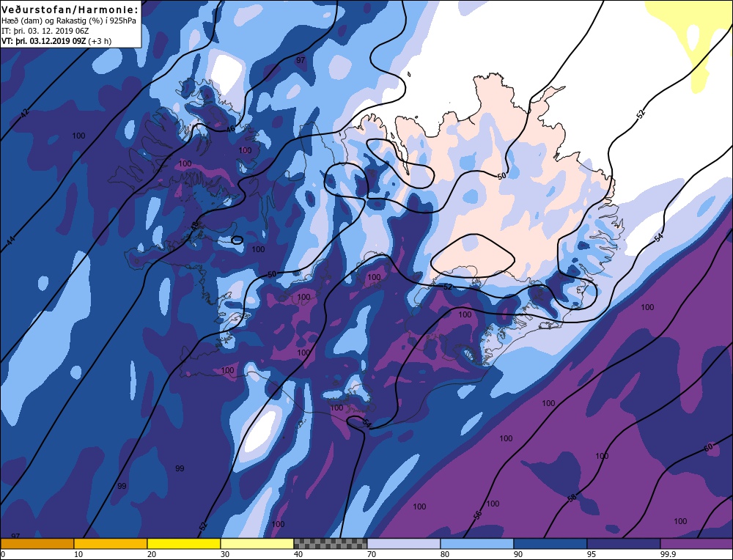The height and width of the screenshot is (560, 733).
Task: Click the lavender 70–80 legend swatch
Action: pos(404,543)
